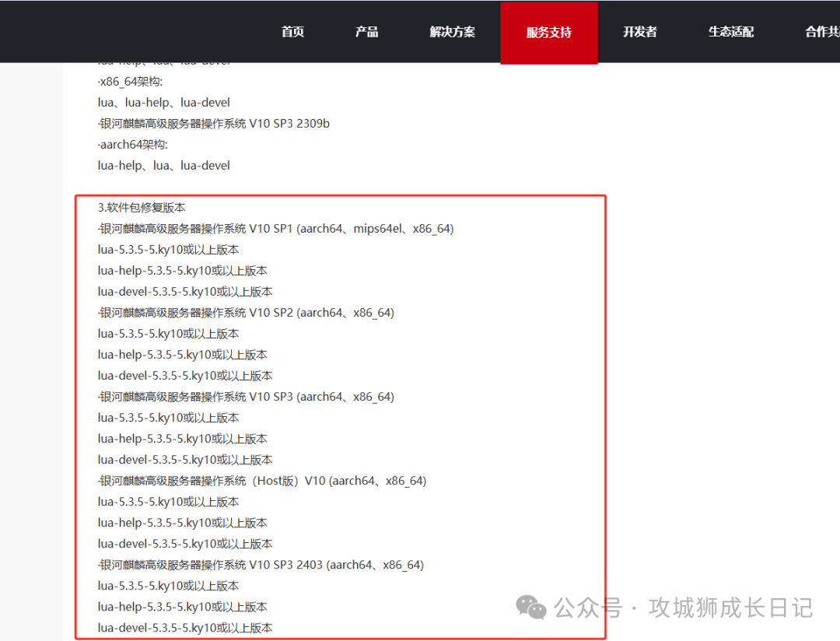The image size is (840, 641).
Task: Click lua-devel-5.3.5-5.ky10 line under Host版 V10
Action: point(185,544)
